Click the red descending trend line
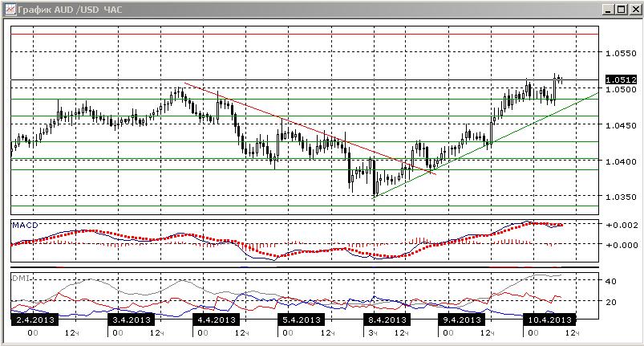The image size is (644, 346). (x=310, y=128)
